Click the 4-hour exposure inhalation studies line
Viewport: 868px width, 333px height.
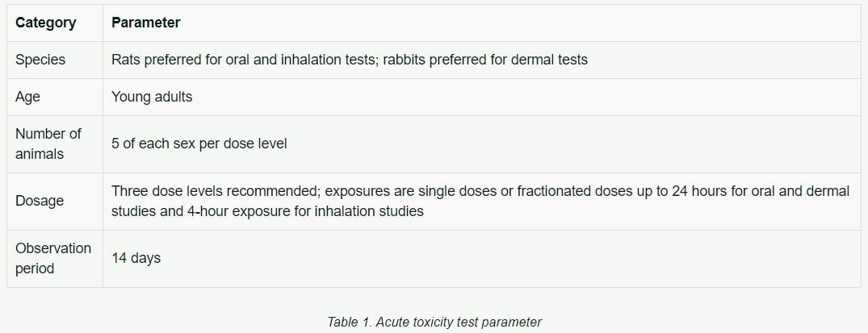click(267, 211)
